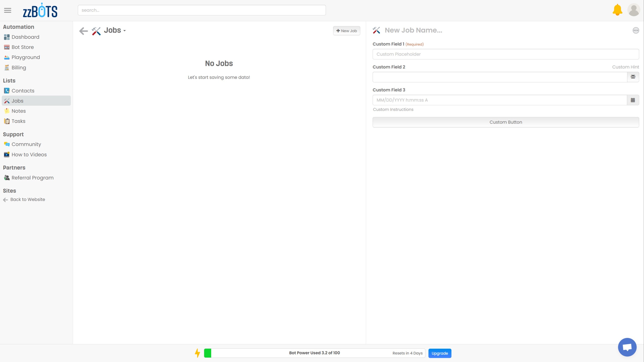Click the envelope icon in Custom Field 2
644x362 pixels.
[633, 77]
